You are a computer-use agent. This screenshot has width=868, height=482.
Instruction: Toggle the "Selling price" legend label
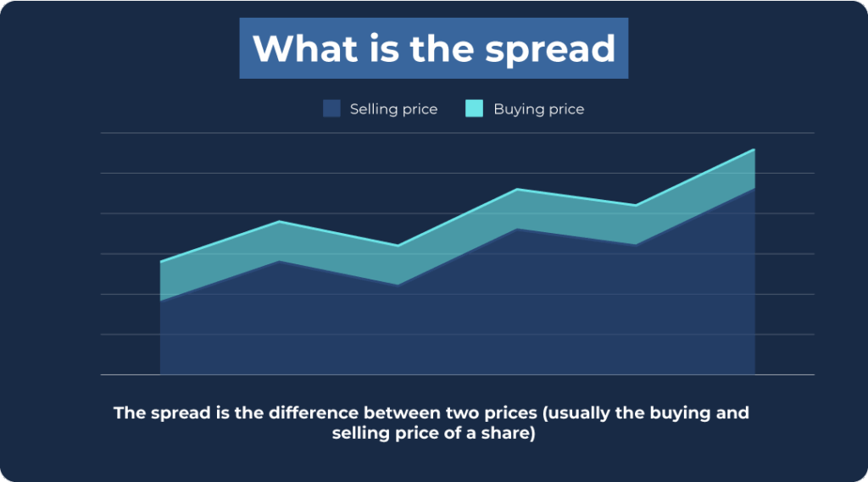coord(393,109)
